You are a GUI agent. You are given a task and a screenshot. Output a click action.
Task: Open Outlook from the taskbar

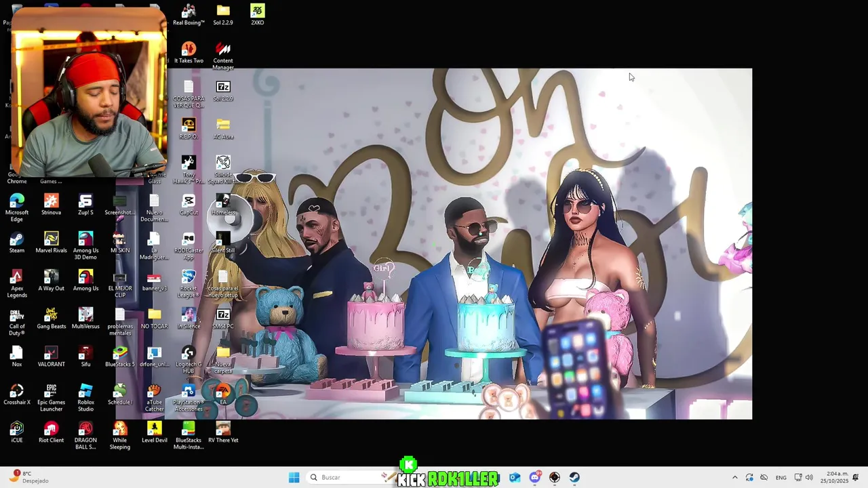point(515,477)
